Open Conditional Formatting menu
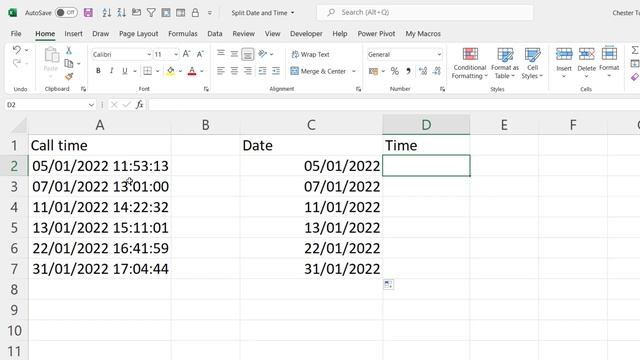 pos(470,63)
